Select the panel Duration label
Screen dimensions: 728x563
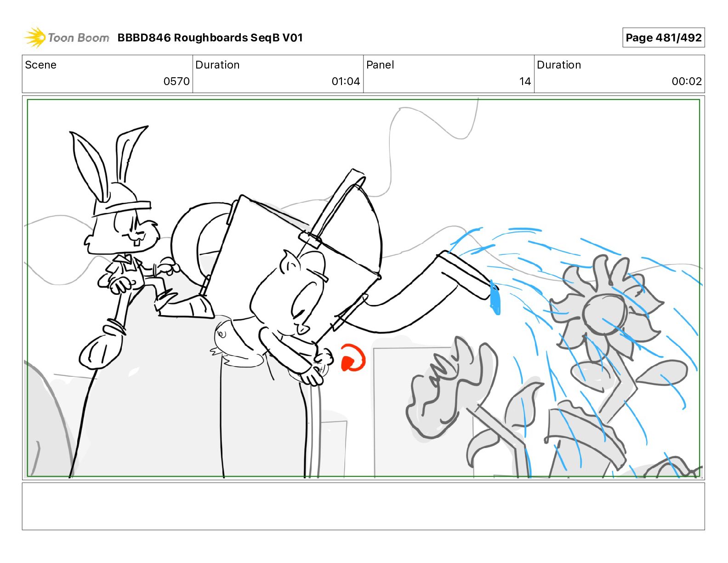[559, 65]
